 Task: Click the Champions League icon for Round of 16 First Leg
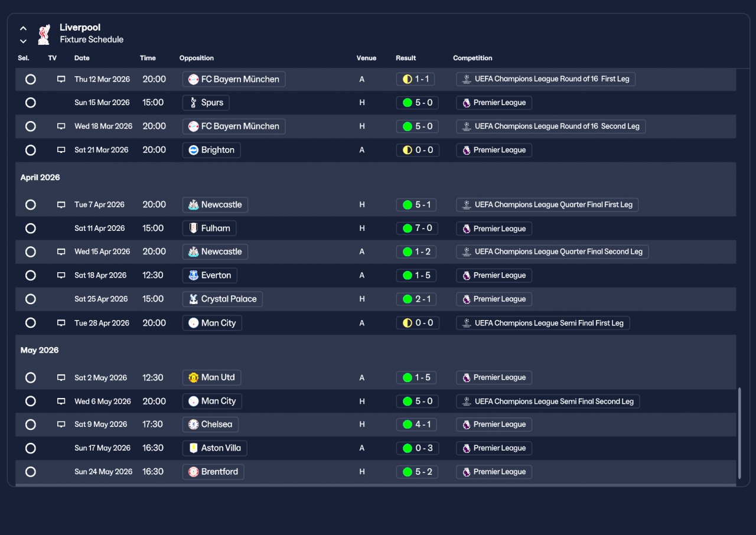467,79
